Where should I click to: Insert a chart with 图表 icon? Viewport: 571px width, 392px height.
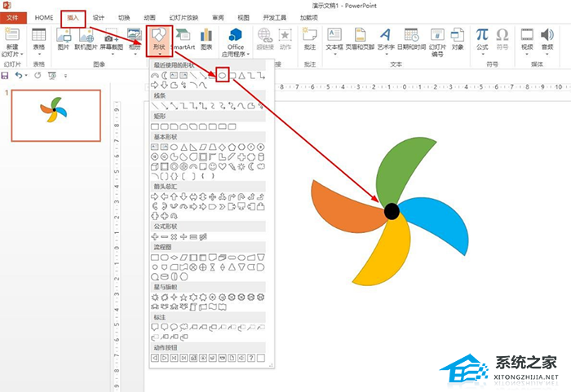coord(206,39)
